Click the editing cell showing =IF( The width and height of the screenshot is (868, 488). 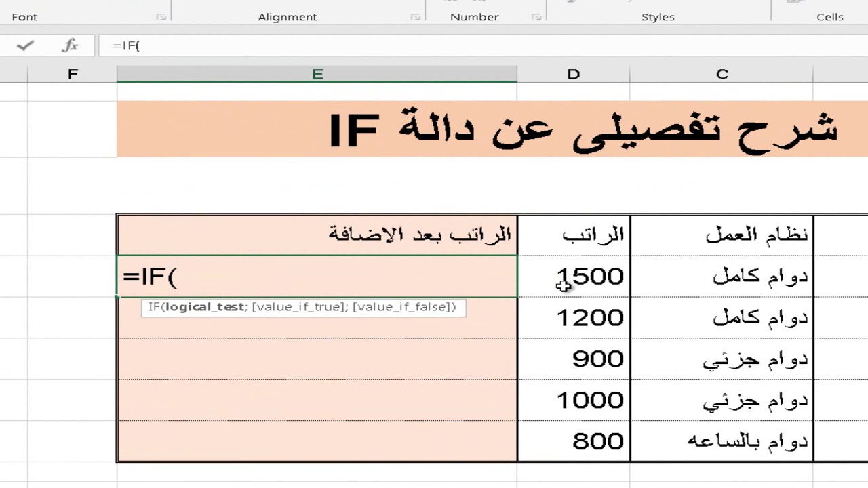(317, 277)
